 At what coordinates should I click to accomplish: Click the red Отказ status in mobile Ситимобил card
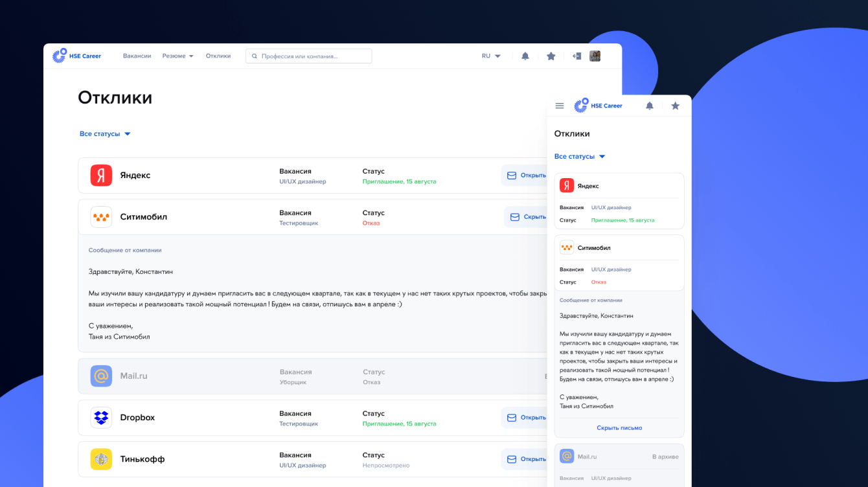pyautogui.click(x=599, y=282)
